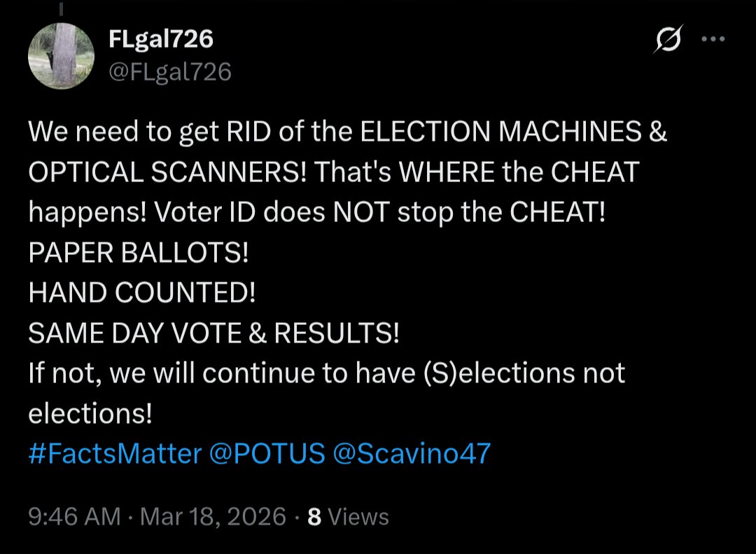Viewport: 756px width, 554px height.
Task: Click the final 'elections!' word before hashtags
Action: coord(90,413)
